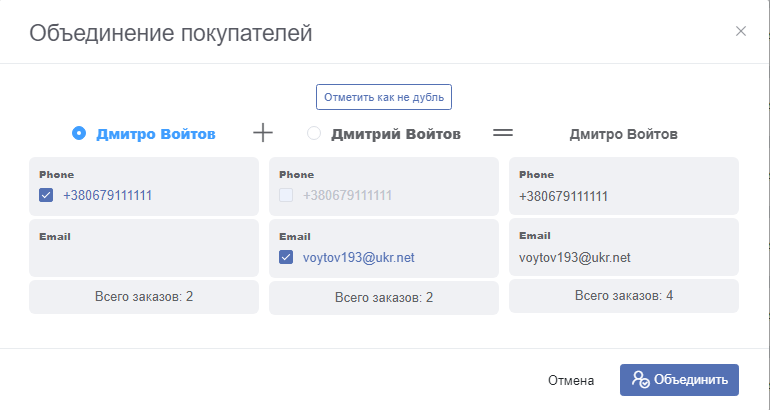Click the Отмена button
Image resolution: width=770 pixels, height=410 pixels.
571,380
